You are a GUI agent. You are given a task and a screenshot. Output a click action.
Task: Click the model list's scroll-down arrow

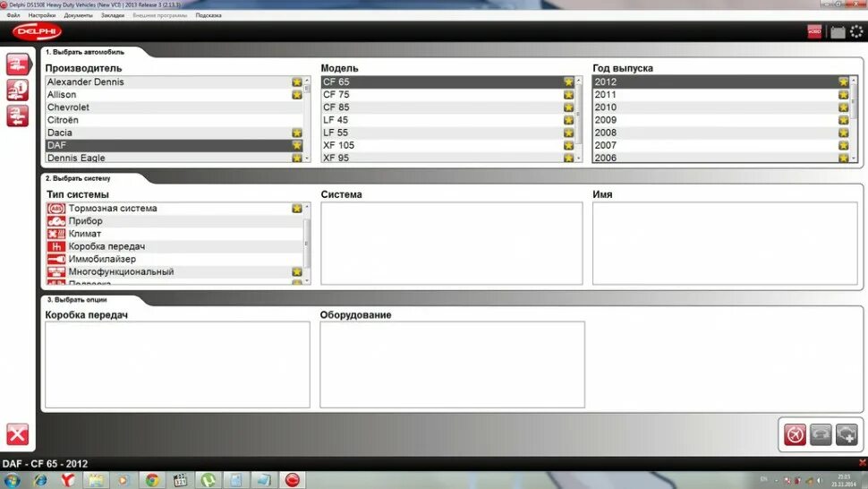pyautogui.click(x=579, y=159)
